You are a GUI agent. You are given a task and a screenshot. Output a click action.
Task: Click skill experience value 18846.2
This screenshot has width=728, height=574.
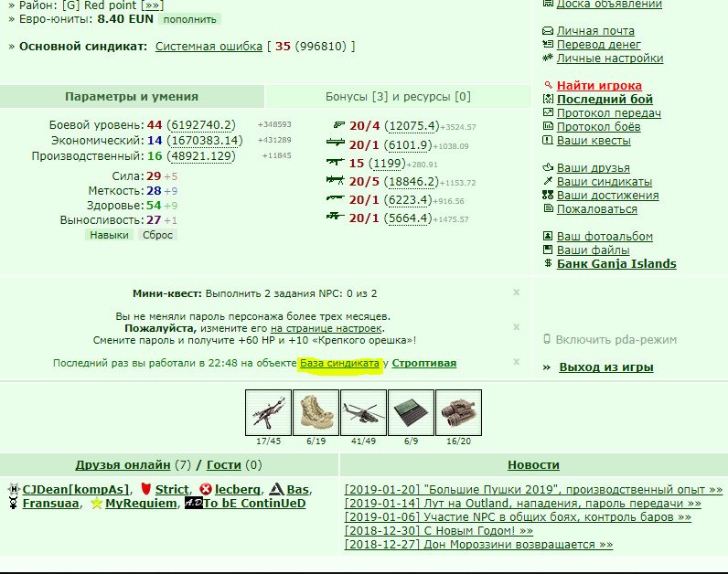tap(411, 182)
